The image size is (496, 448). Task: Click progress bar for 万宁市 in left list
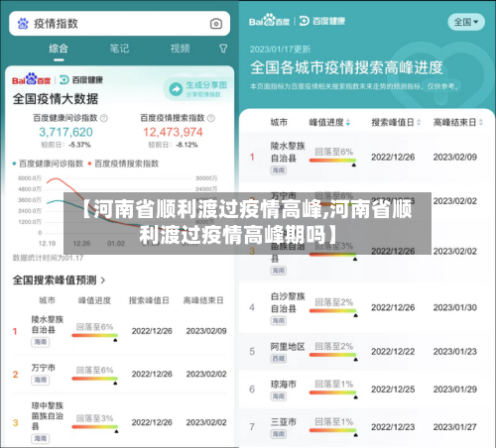pos(95,379)
